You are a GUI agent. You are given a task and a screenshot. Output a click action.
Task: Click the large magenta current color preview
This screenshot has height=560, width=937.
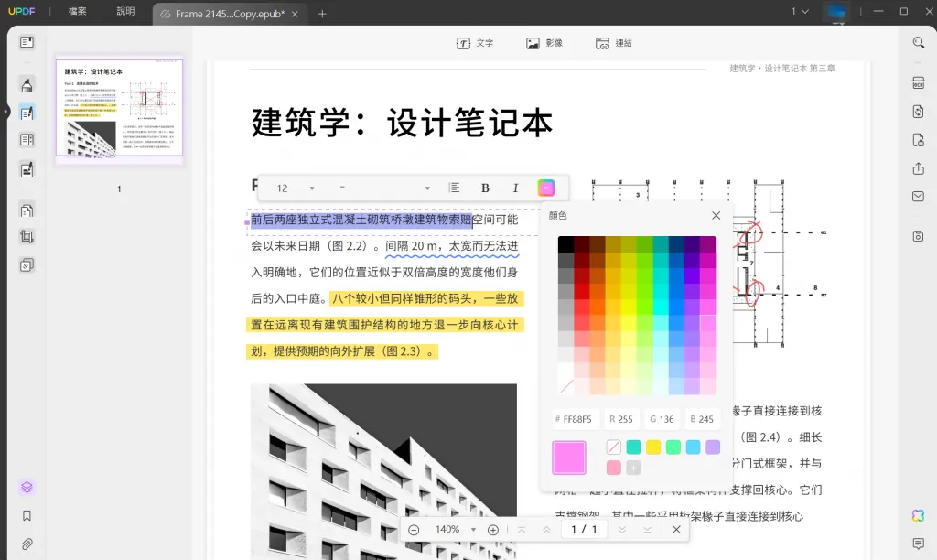[x=569, y=458]
